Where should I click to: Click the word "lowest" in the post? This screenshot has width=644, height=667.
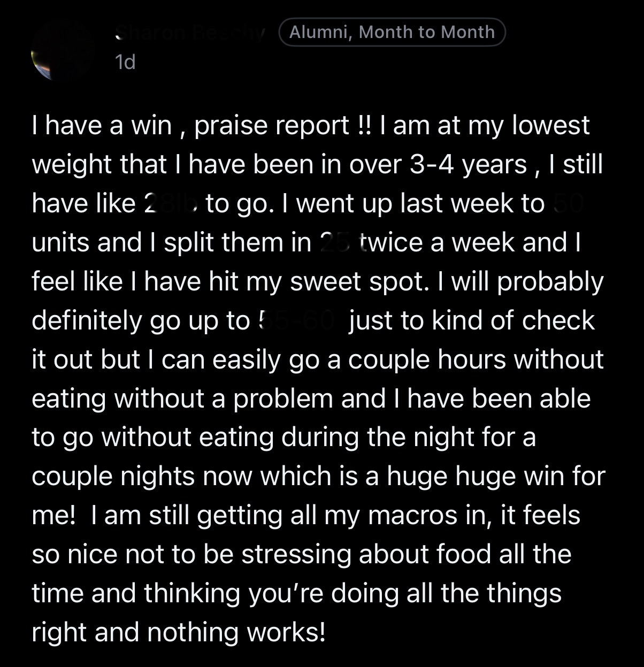click(x=550, y=126)
